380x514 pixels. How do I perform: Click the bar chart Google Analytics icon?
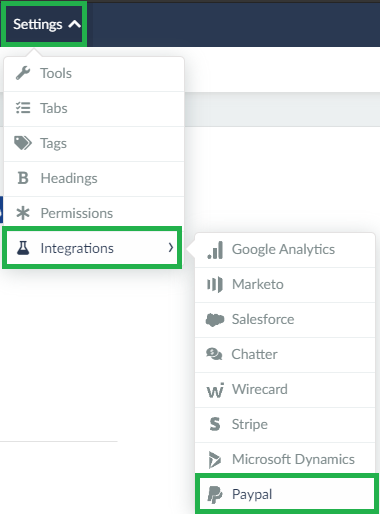tap(215, 250)
